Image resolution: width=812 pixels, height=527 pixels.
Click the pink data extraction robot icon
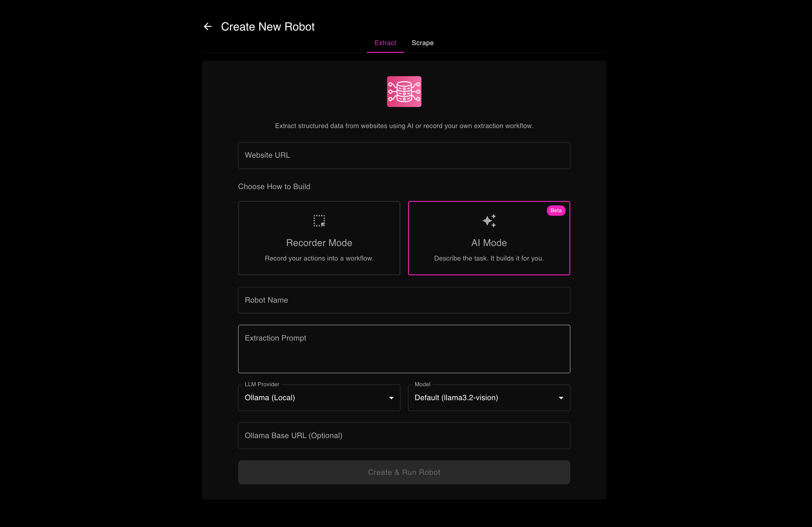pos(404,92)
